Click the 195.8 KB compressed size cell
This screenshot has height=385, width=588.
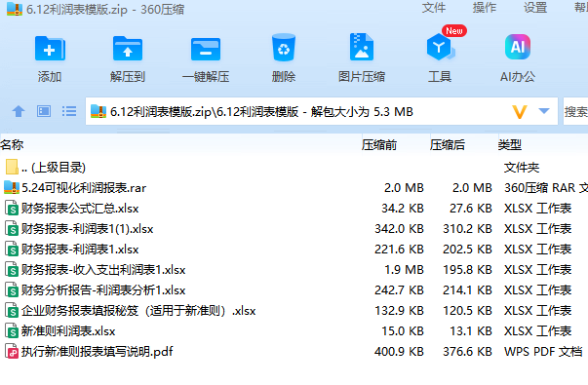467,270
